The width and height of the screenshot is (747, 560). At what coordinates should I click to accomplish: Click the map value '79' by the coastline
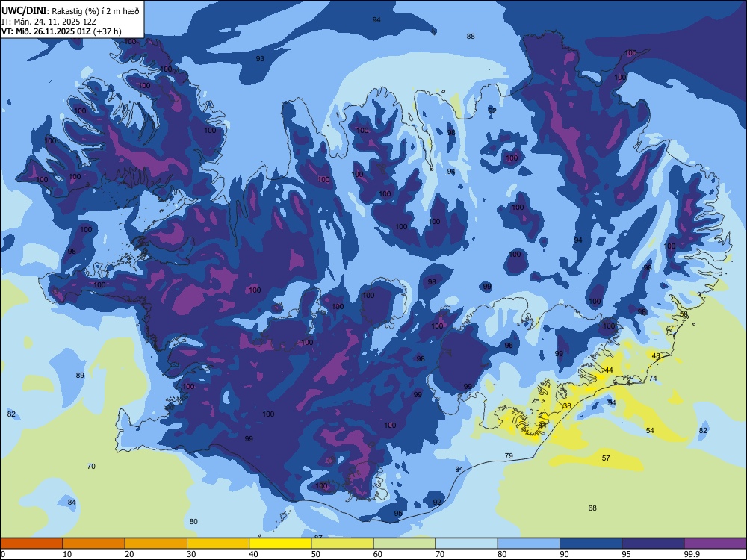pos(509,455)
